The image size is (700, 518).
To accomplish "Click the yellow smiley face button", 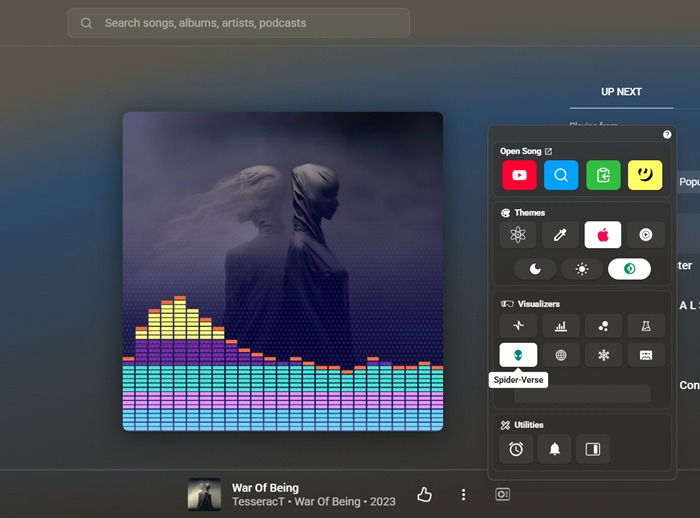I will [x=645, y=175].
